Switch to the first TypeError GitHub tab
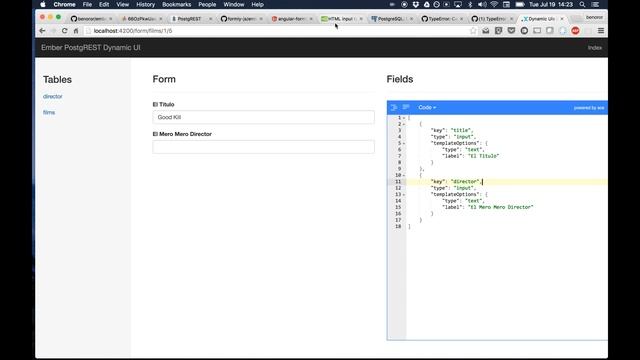This screenshot has height=360, width=640. (441, 19)
